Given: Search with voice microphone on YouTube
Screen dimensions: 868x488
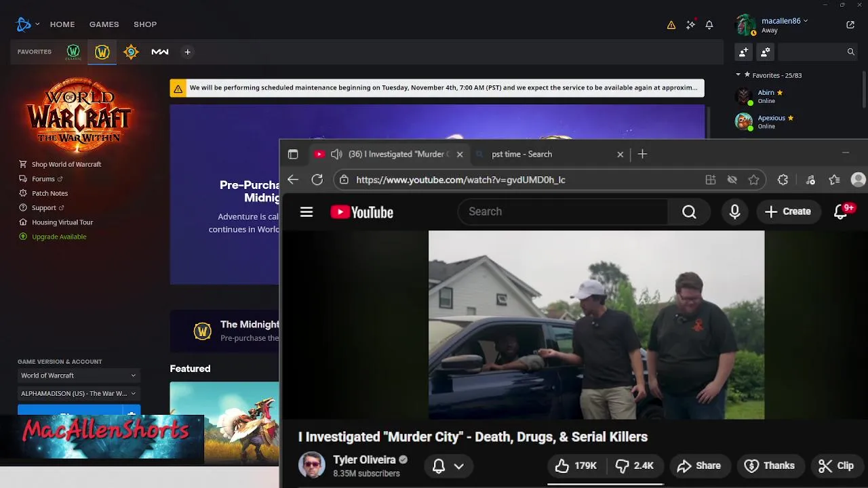Looking at the screenshot, I should coord(735,212).
